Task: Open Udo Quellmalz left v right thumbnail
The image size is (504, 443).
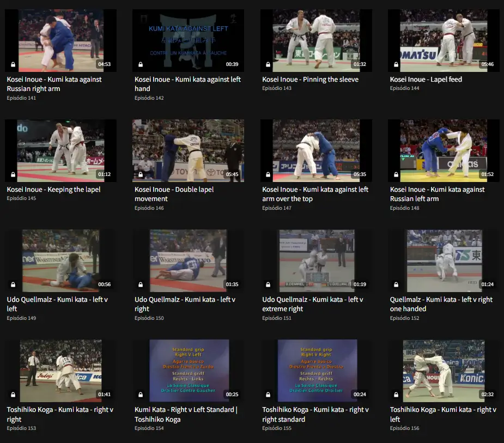Action: pos(189,260)
